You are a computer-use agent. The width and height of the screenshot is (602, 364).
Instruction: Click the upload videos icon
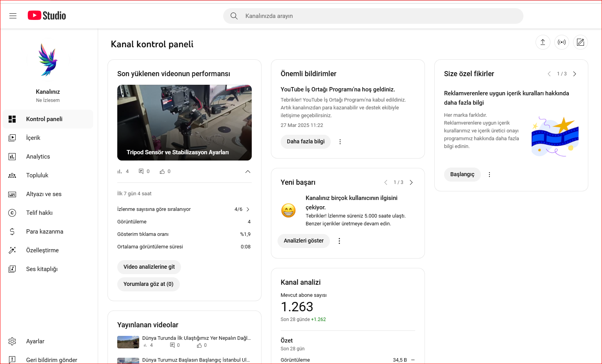point(543,42)
